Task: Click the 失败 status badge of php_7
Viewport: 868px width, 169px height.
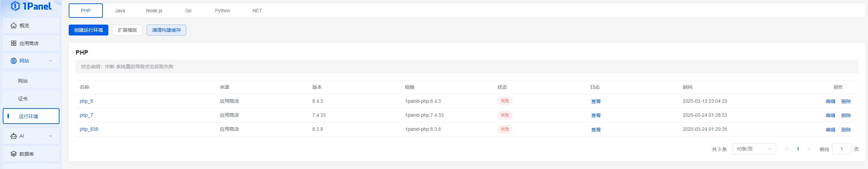Action: coord(505,115)
